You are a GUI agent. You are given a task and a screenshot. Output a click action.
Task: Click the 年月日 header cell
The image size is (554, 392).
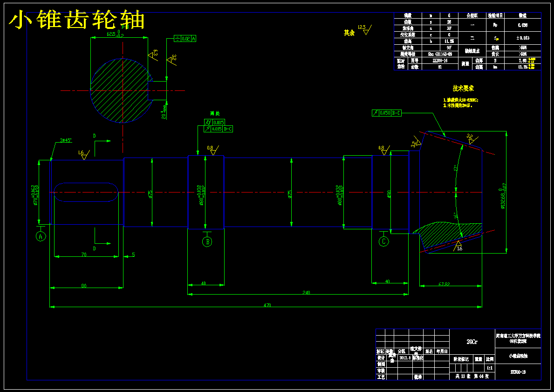[x=442, y=352]
